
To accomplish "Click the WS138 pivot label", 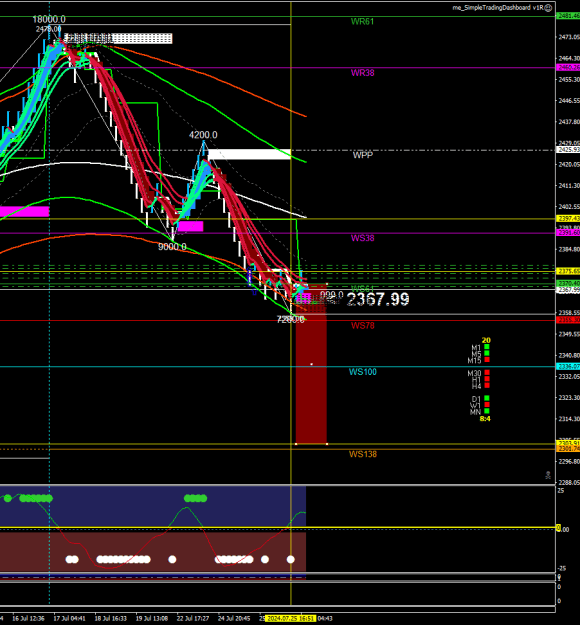I will (x=362, y=454).
